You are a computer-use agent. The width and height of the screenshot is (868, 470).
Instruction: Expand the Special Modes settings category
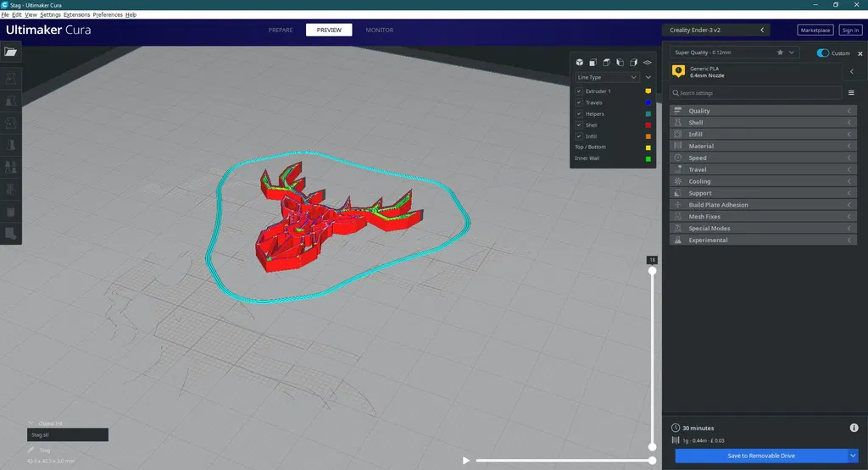tap(764, 229)
